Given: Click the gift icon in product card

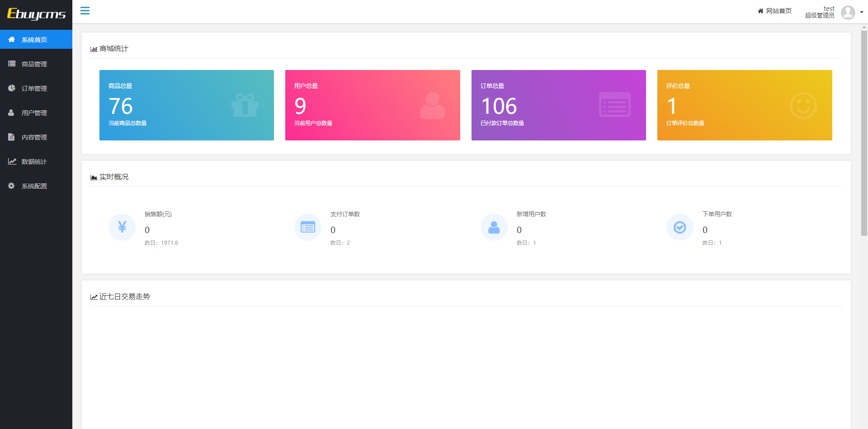Looking at the screenshot, I should tap(245, 105).
